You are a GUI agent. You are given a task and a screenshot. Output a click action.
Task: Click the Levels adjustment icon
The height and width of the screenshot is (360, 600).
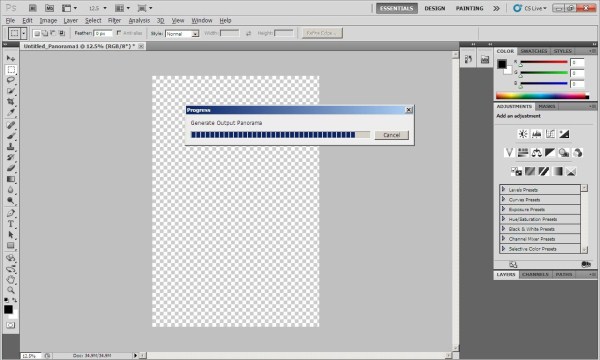pyautogui.click(x=536, y=134)
